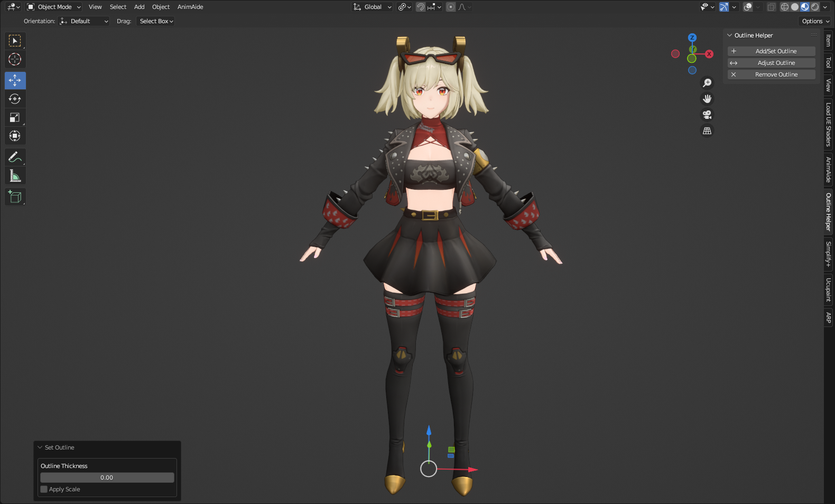Screen dimensions: 835x504
Task: Toggle proportional editing
Action: (451, 7)
